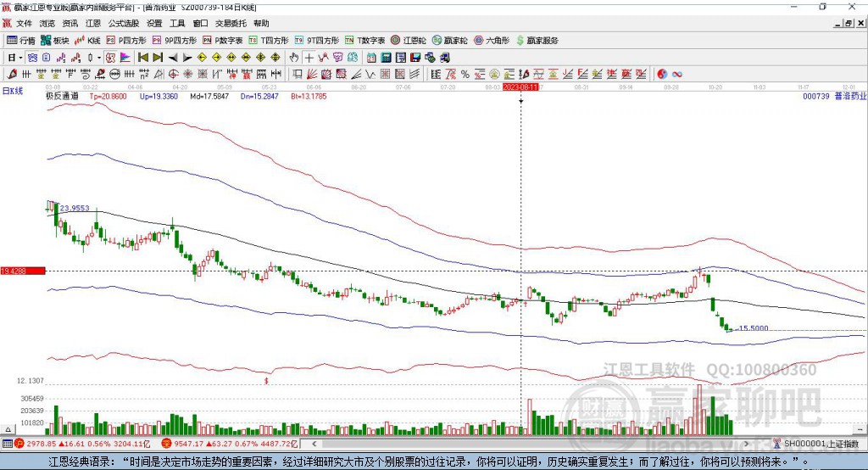The height and width of the screenshot is (470, 868).
Task: Click the 深 Shenzhen index status icon
Action: (167, 444)
